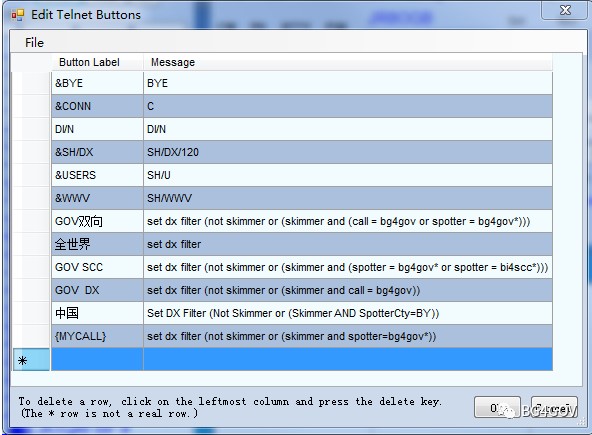This screenshot has width=592, height=435.
Task: Select the SpotterCty=BY message cell
Action: click(348, 313)
